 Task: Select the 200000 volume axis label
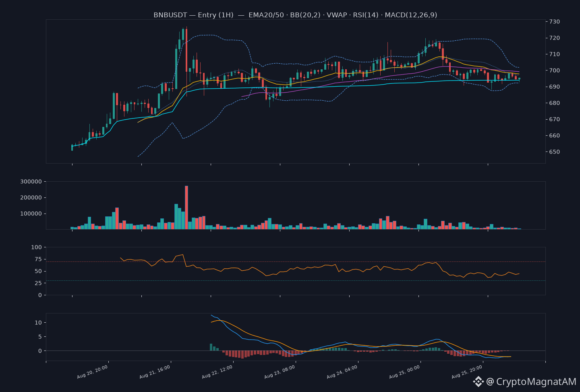31,198
